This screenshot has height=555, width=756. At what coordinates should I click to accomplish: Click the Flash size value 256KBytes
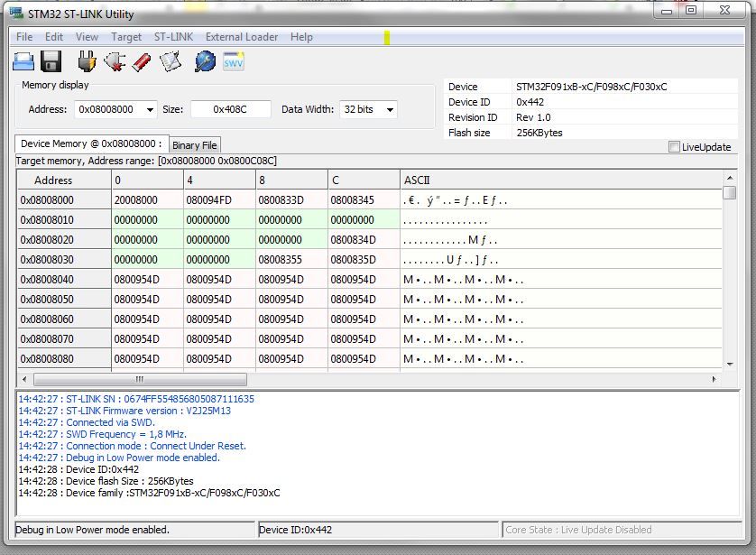point(539,133)
